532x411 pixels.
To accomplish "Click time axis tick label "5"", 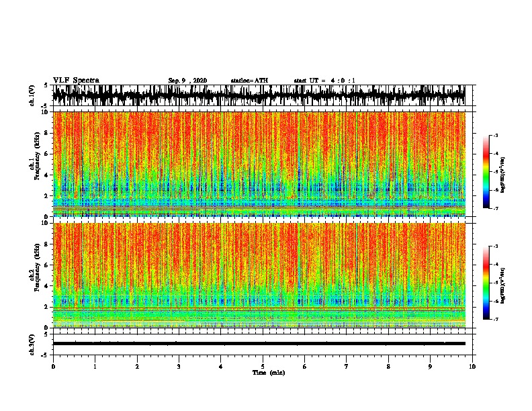I will [263, 367].
